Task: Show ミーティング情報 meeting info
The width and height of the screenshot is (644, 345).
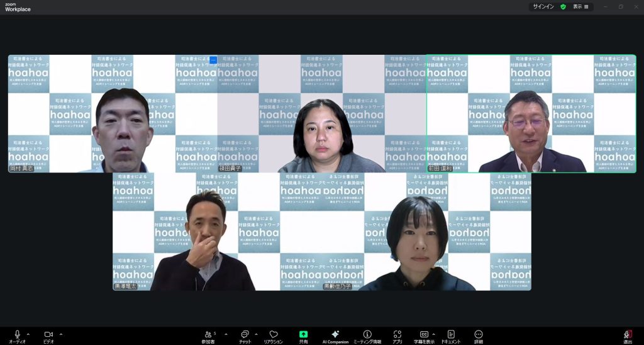Action: pyautogui.click(x=367, y=334)
